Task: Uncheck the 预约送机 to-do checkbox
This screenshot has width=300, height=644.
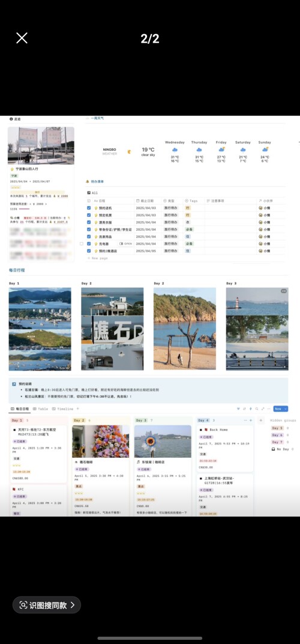Action: coord(89,208)
